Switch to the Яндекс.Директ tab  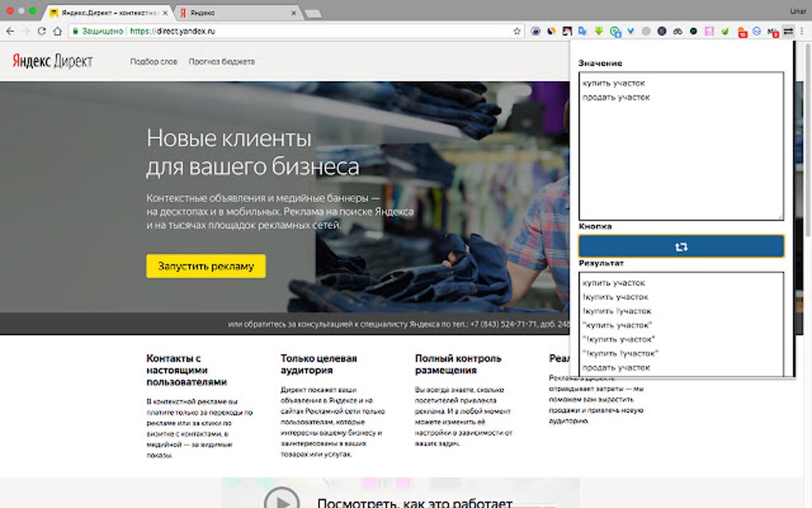(107, 13)
